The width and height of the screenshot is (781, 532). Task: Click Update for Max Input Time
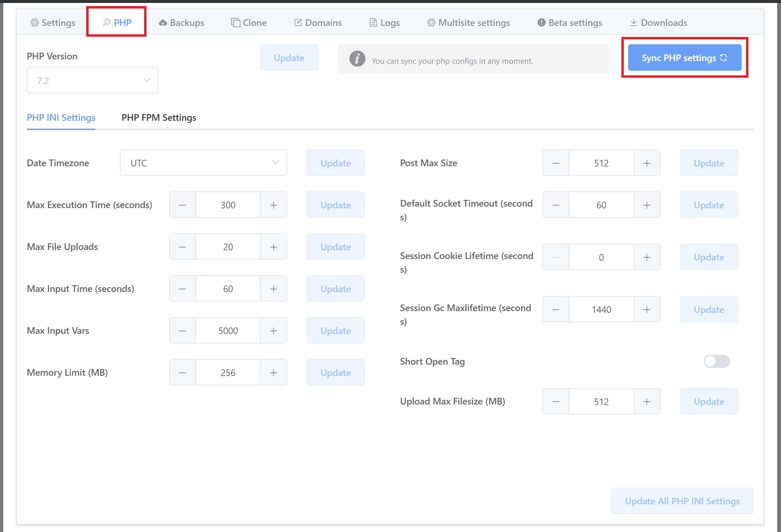[335, 289]
